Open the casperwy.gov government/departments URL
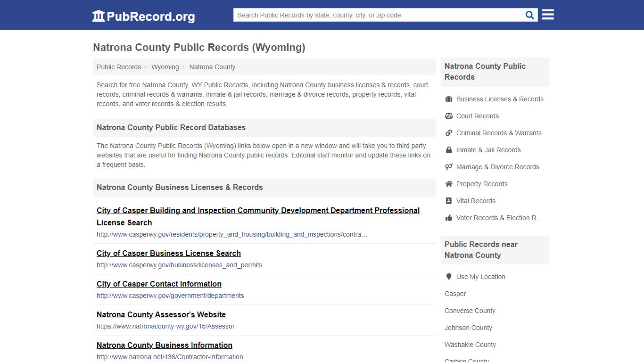The width and height of the screenshot is (644, 362). (170, 296)
